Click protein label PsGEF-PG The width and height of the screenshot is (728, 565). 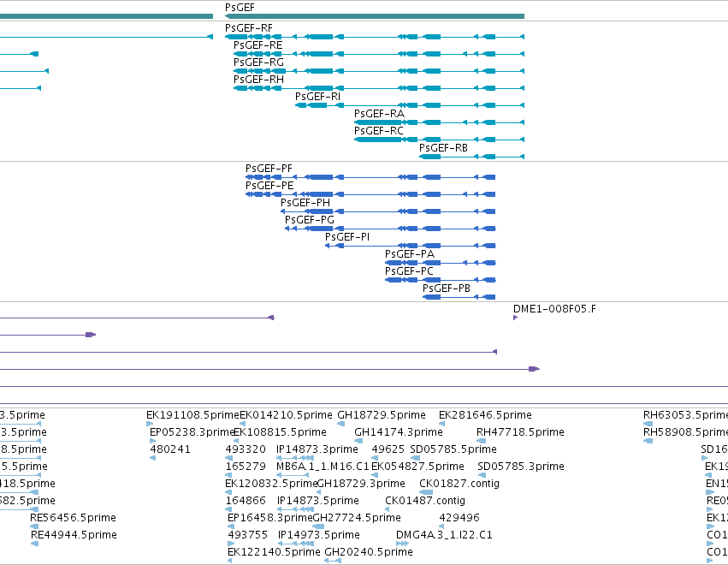(x=310, y=220)
